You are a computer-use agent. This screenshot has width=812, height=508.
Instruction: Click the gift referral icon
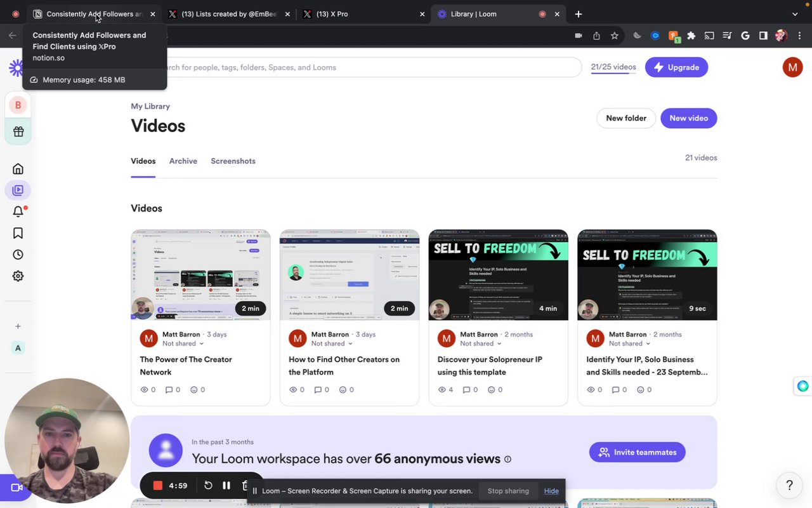(18, 131)
